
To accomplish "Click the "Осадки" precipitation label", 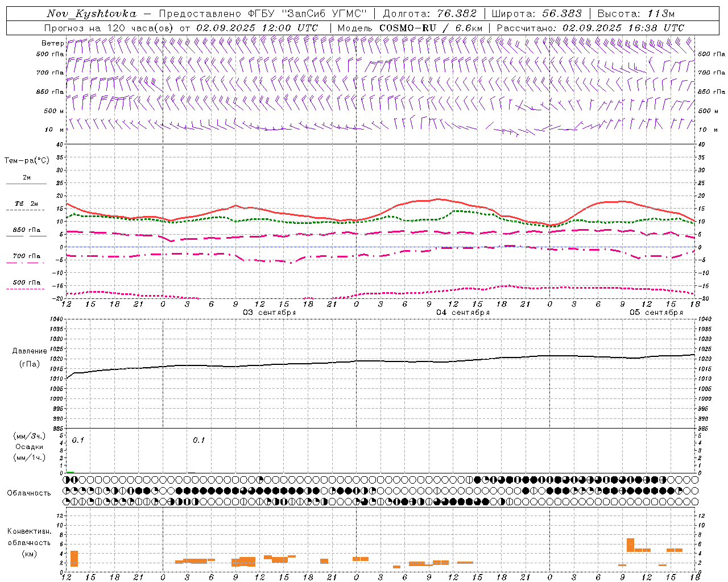I will pos(30,447).
